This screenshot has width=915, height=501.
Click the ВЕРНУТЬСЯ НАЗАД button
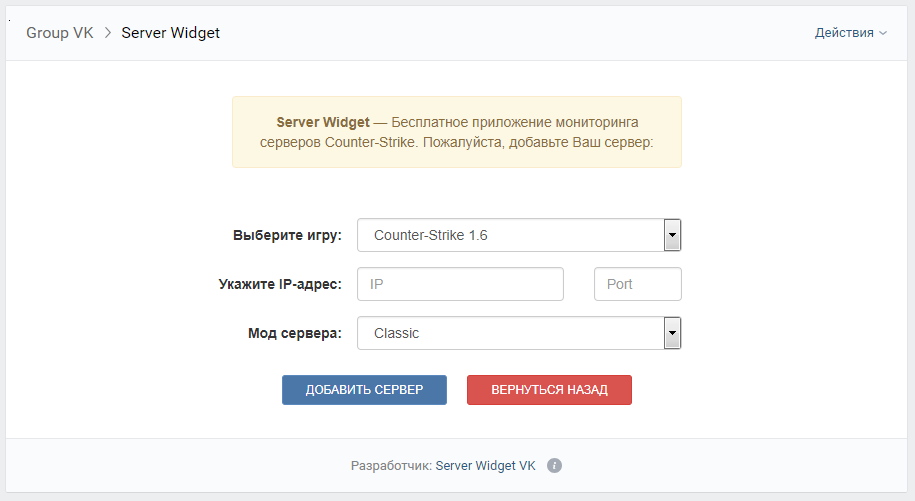(x=549, y=390)
